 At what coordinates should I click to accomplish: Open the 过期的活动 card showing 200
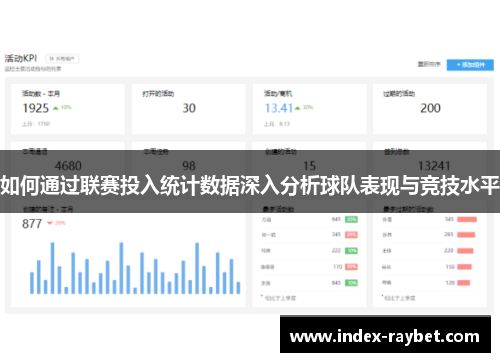click(x=430, y=109)
